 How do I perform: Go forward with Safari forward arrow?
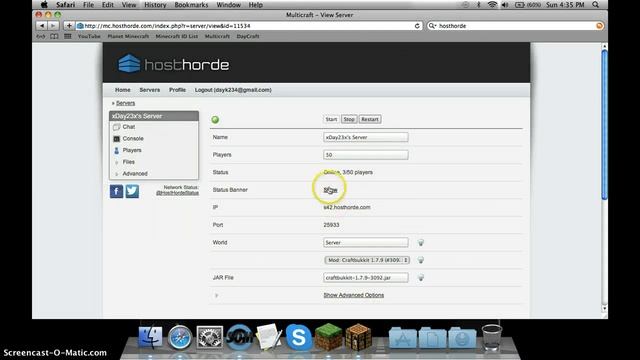pyautogui.click(x=53, y=26)
